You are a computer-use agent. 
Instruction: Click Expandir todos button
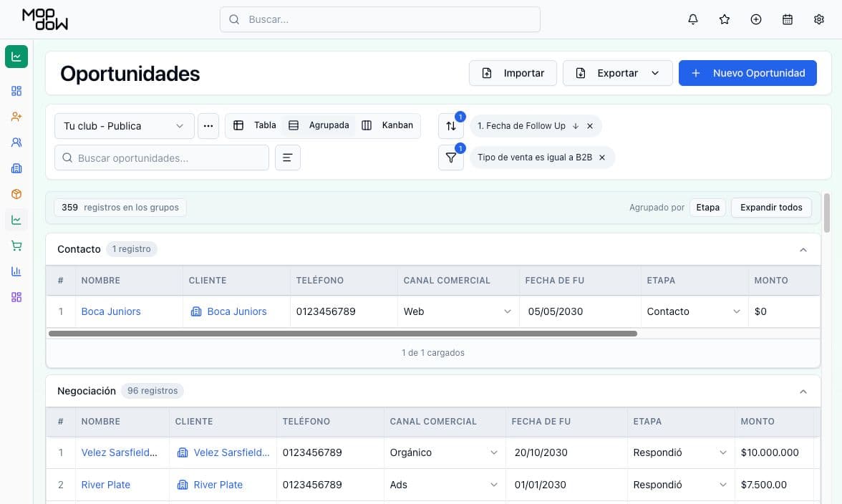click(771, 207)
